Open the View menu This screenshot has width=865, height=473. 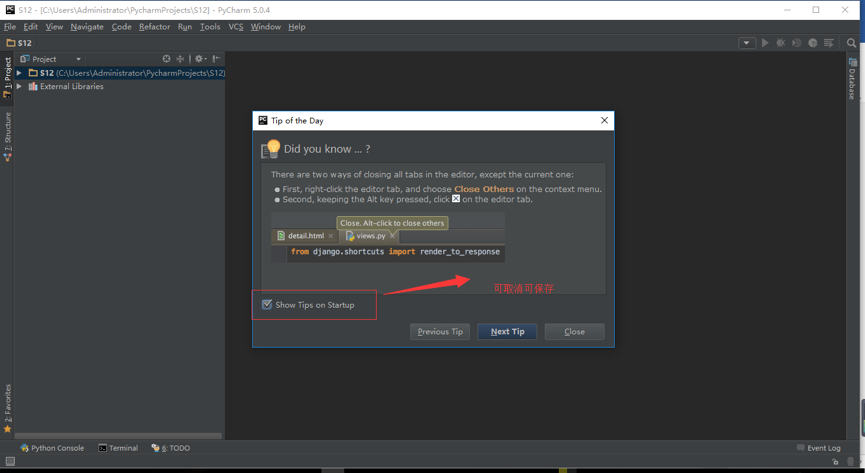point(54,26)
